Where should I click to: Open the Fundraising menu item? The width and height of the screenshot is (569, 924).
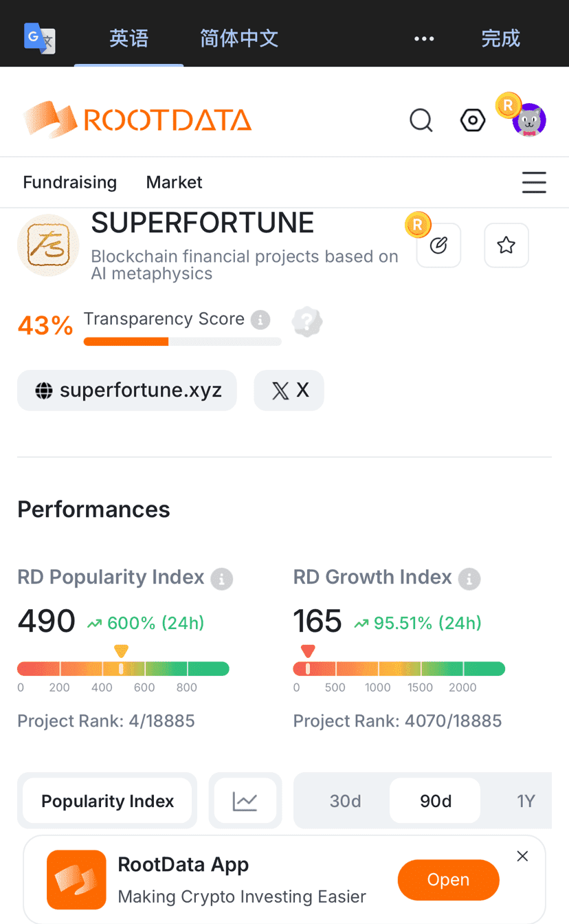70,182
